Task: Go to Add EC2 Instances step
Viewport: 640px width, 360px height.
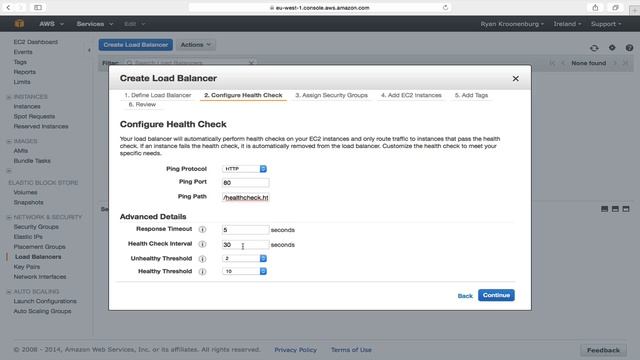Action: coord(411,95)
